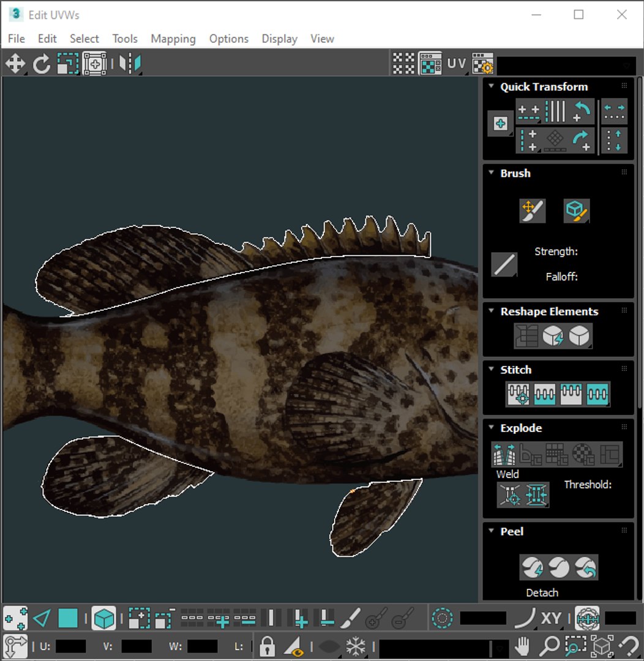The image size is (644, 661).
Task: Click the Break edges icon in Explode
Action: click(x=504, y=454)
